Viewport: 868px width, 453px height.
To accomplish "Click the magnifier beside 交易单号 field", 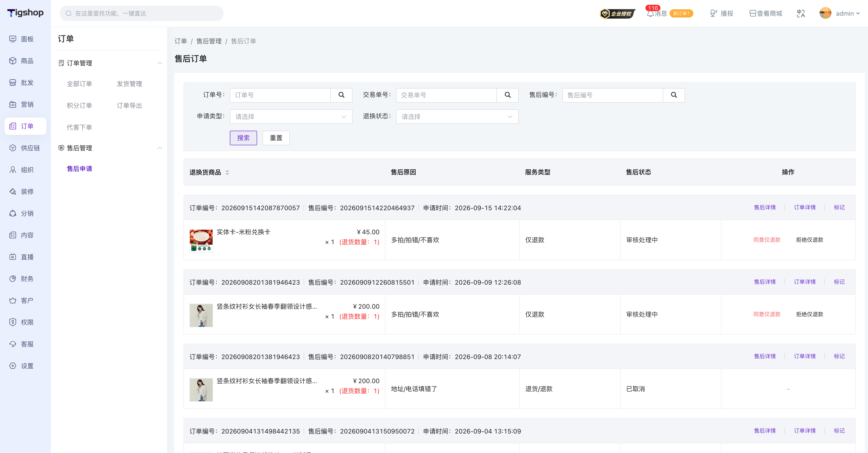I will tap(507, 95).
